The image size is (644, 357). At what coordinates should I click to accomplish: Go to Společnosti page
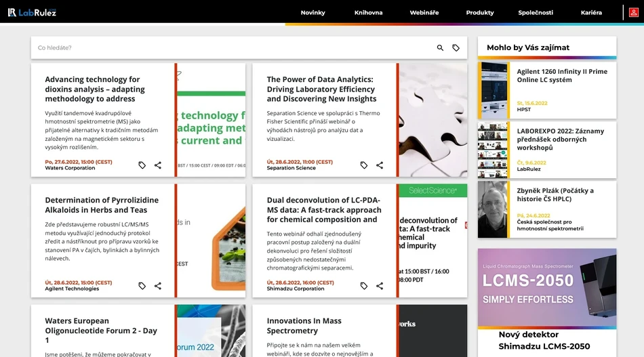pos(536,13)
